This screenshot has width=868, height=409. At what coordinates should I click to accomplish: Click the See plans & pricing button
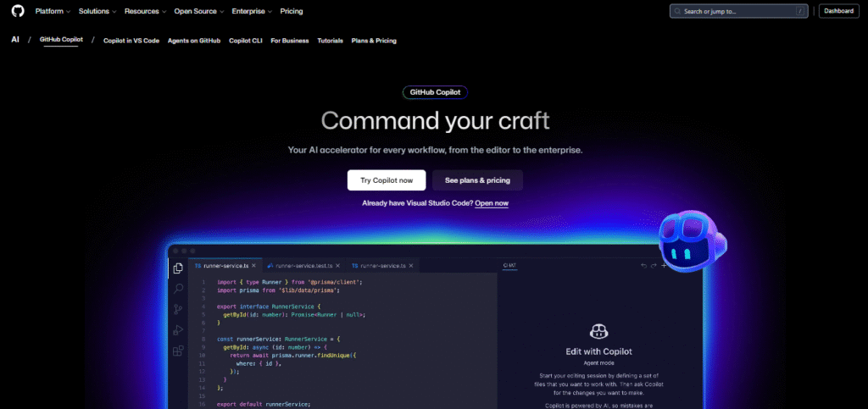pyautogui.click(x=477, y=180)
